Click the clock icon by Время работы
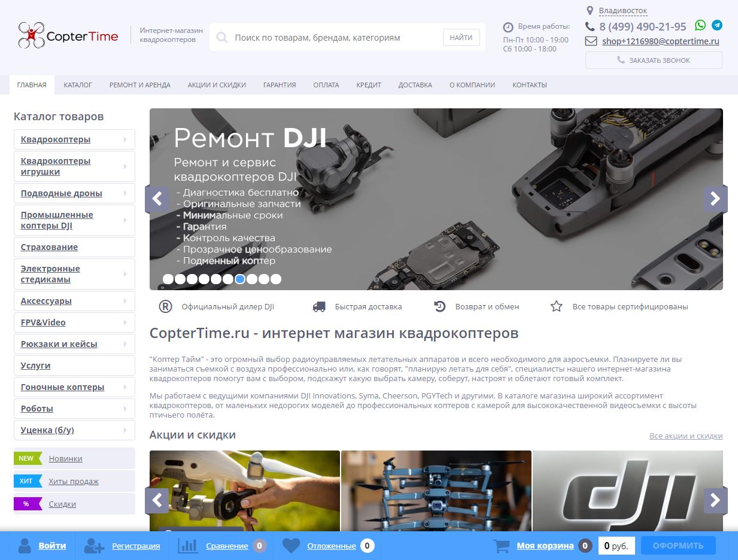Screen dimensions: 738x560 508,27
